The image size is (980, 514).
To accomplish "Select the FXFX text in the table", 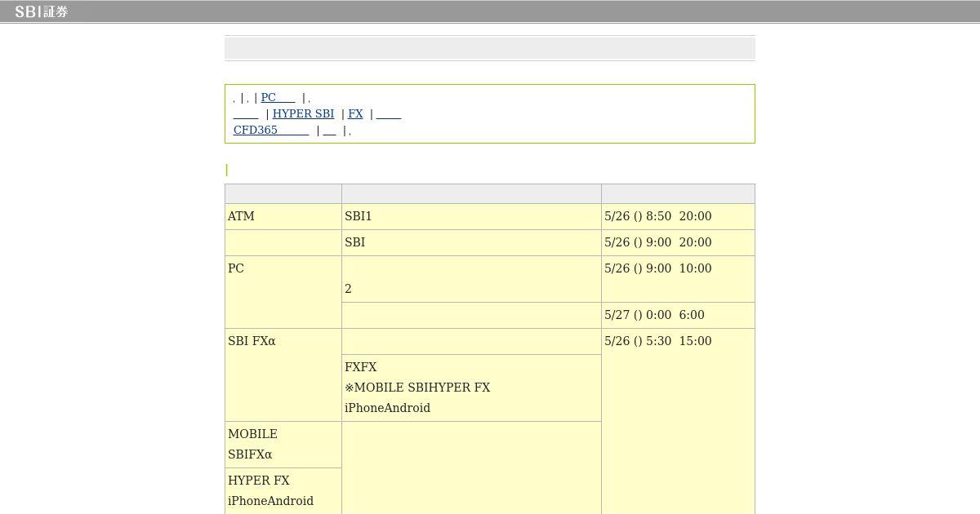I will 361,367.
